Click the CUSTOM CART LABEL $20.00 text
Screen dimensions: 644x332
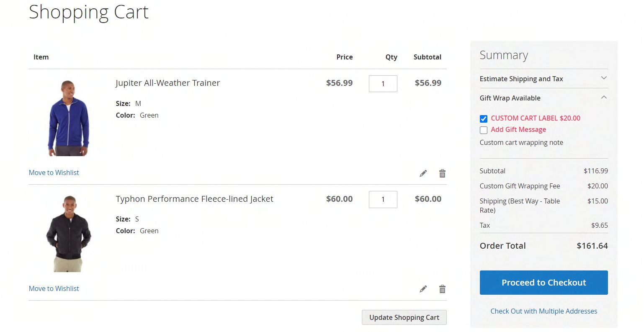pos(536,118)
